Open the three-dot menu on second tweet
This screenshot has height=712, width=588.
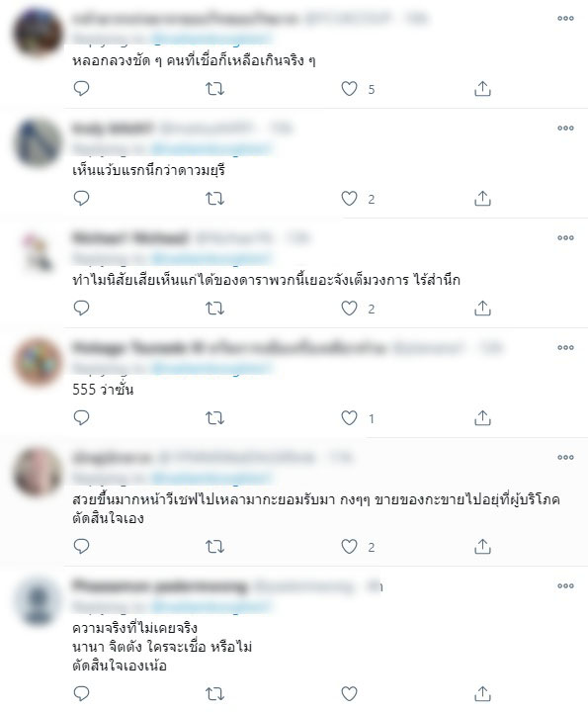click(565, 128)
